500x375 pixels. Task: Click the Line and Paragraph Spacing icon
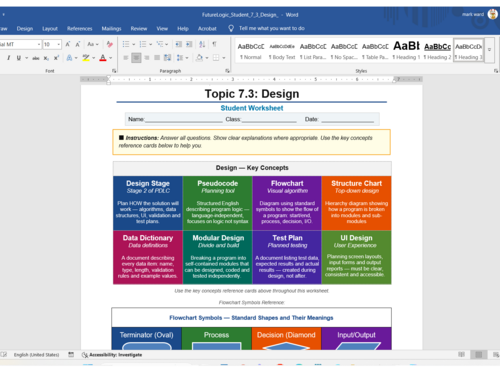pos(180,58)
